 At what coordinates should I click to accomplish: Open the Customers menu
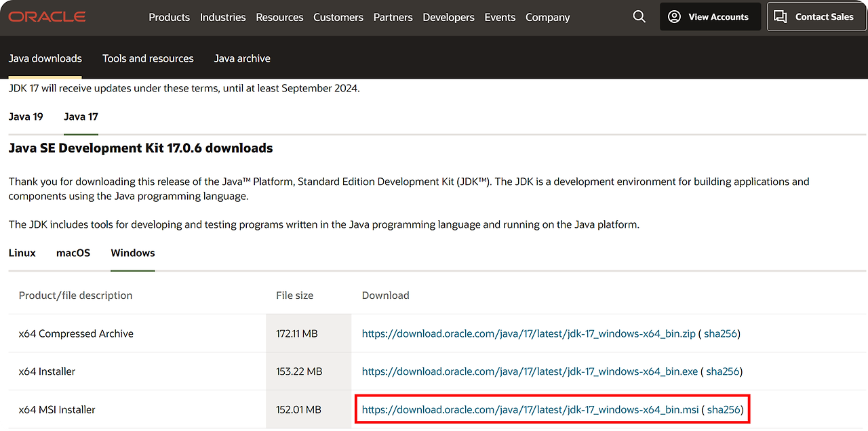[x=338, y=17]
